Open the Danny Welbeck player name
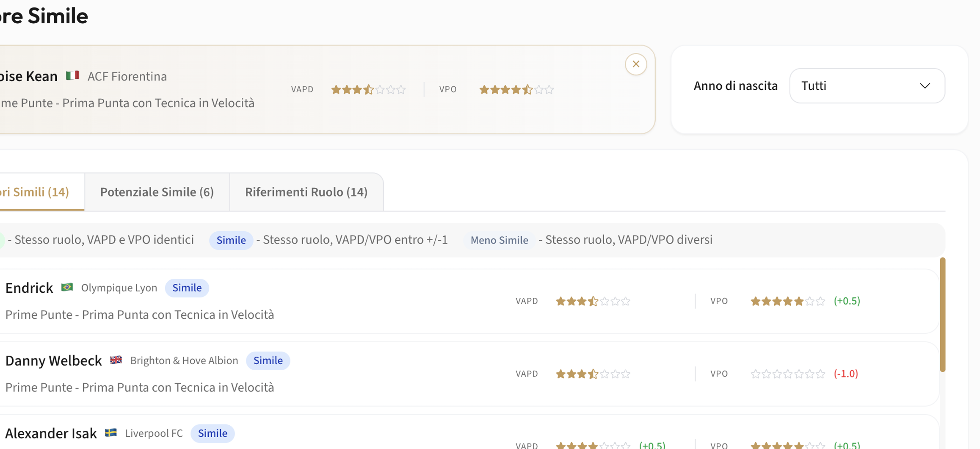This screenshot has width=980, height=449. 53,361
